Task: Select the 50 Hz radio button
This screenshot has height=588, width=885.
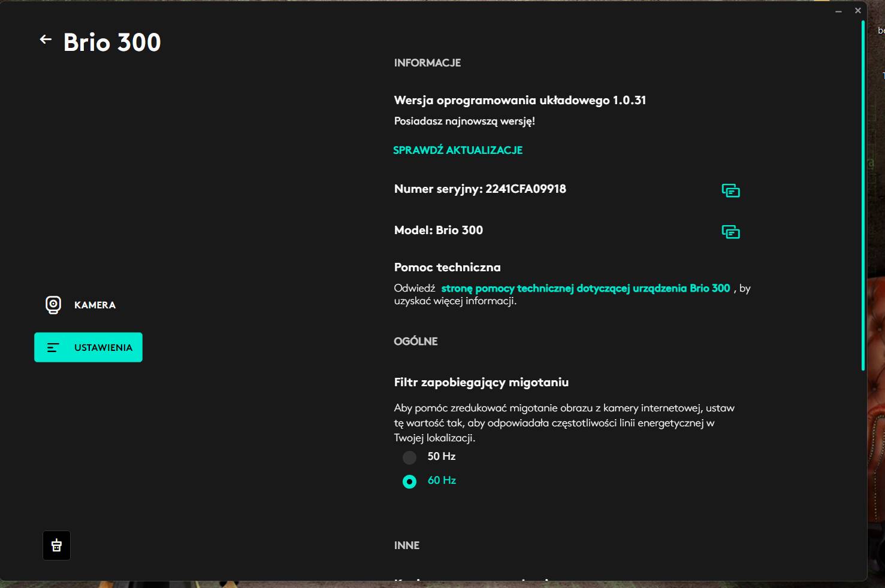Action: pos(409,457)
